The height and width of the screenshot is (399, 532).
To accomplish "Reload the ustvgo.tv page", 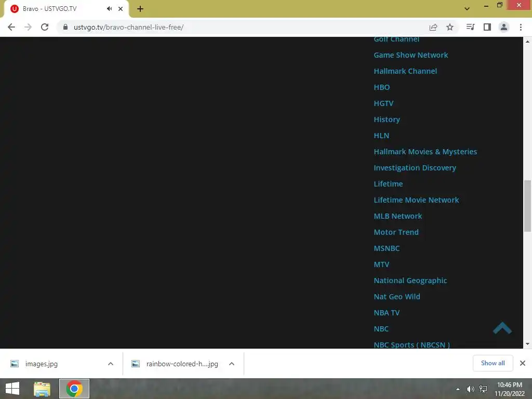I will 45,27.
